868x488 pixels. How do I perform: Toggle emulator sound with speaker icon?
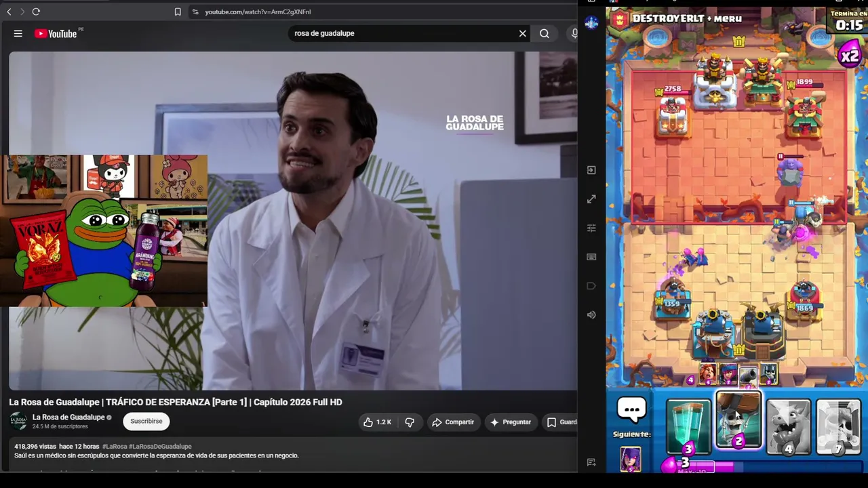pyautogui.click(x=591, y=315)
